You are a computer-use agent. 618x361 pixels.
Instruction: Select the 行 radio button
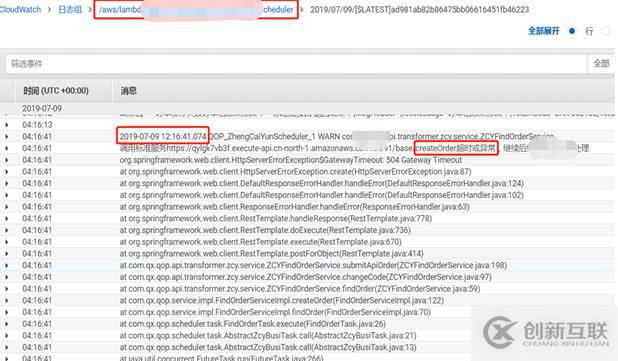click(606, 31)
